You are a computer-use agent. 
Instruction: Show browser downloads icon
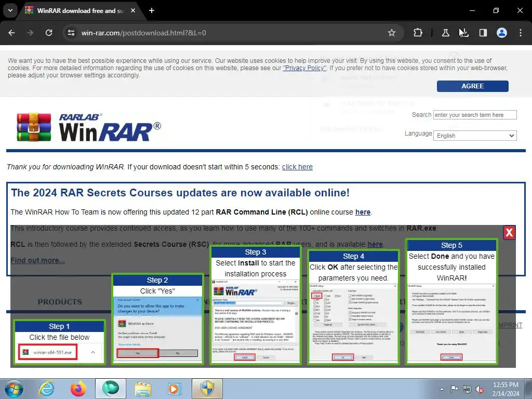pyautogui.click(x=464, y=33)
